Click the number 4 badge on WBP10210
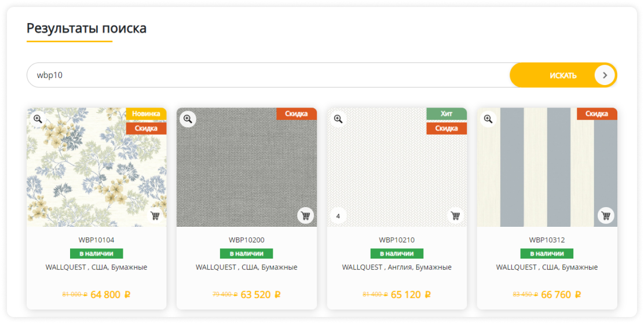 (338, 217)
